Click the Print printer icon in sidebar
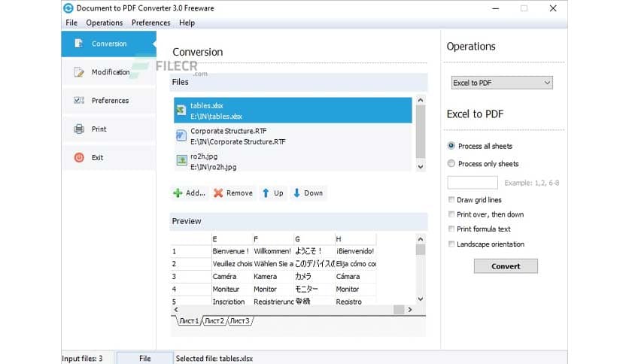The height and width of the screenshot is (364, 629). (x=79, y=129)
